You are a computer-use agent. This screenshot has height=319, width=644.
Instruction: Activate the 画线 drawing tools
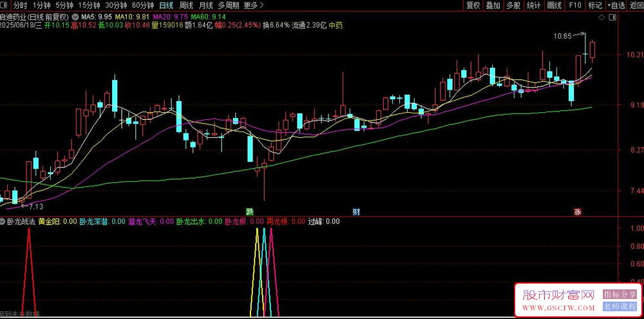point(554,5)
